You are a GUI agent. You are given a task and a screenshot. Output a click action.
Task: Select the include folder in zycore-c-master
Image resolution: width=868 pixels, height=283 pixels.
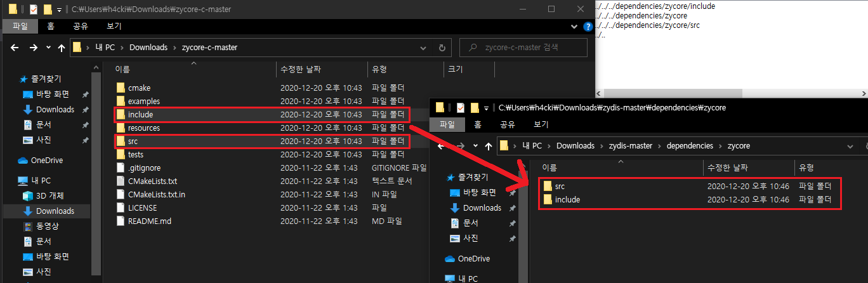pos(262,115)
